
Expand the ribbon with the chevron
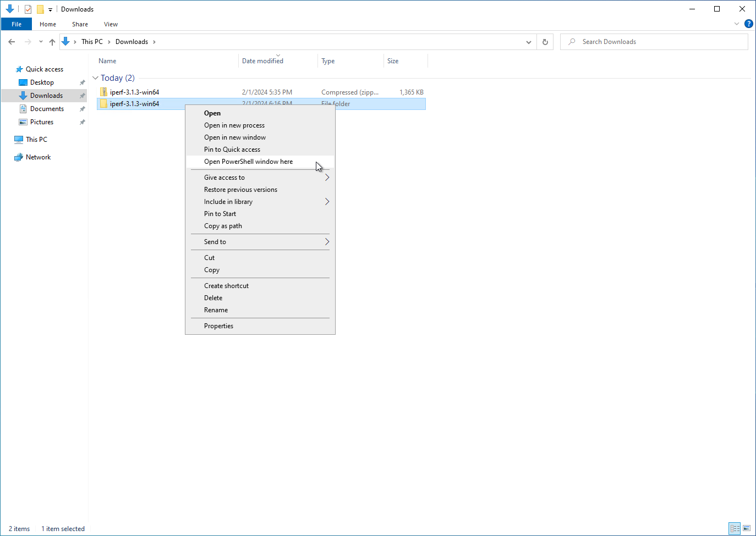point(737,24)
